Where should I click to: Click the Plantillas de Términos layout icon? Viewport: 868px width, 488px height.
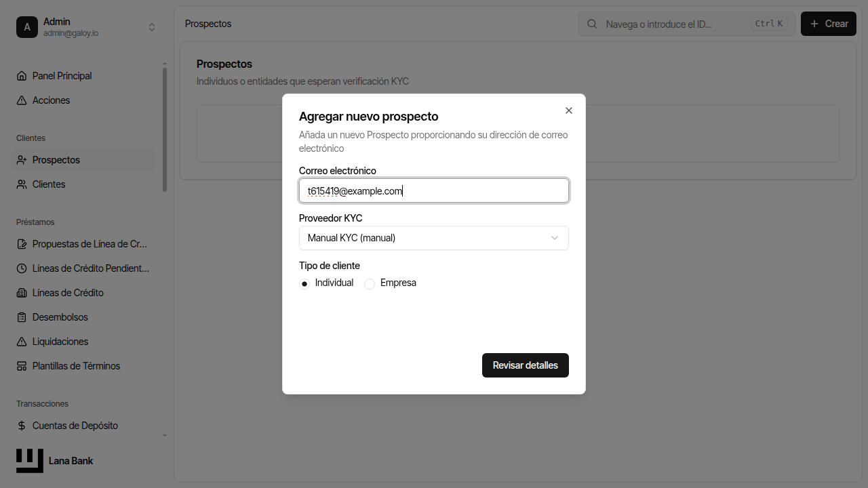(x=22, y=366)
